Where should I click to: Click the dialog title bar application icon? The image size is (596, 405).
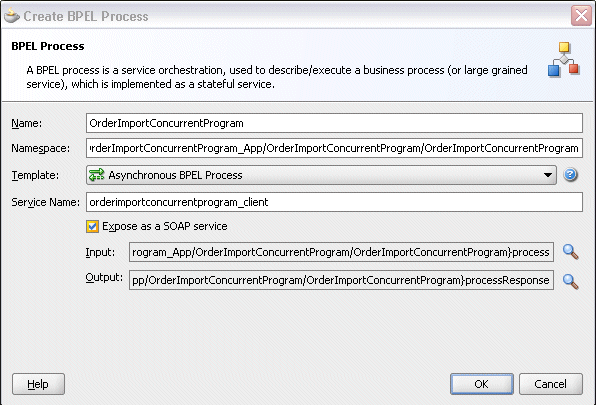pos(11,16)
